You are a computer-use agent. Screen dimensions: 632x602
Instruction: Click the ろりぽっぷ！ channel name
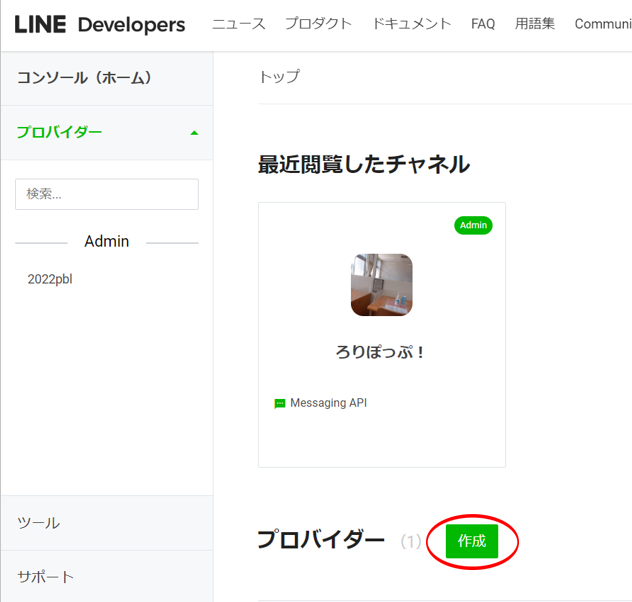tap(381, 352)
